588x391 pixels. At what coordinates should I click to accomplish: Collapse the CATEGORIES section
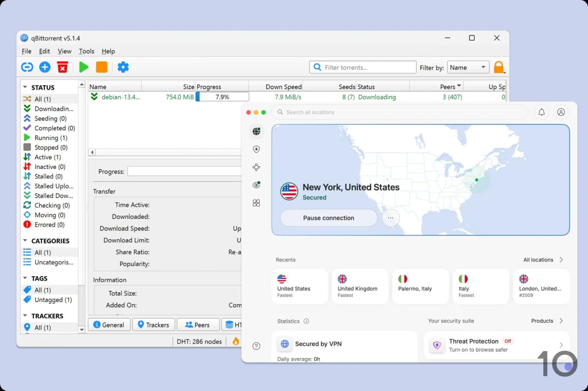point(25,241)
